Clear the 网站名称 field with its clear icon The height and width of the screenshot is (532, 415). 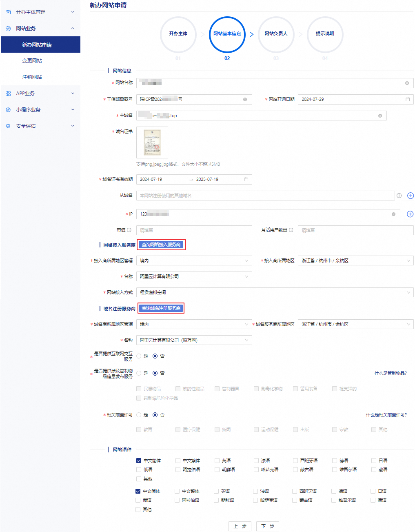coord(407,83)
